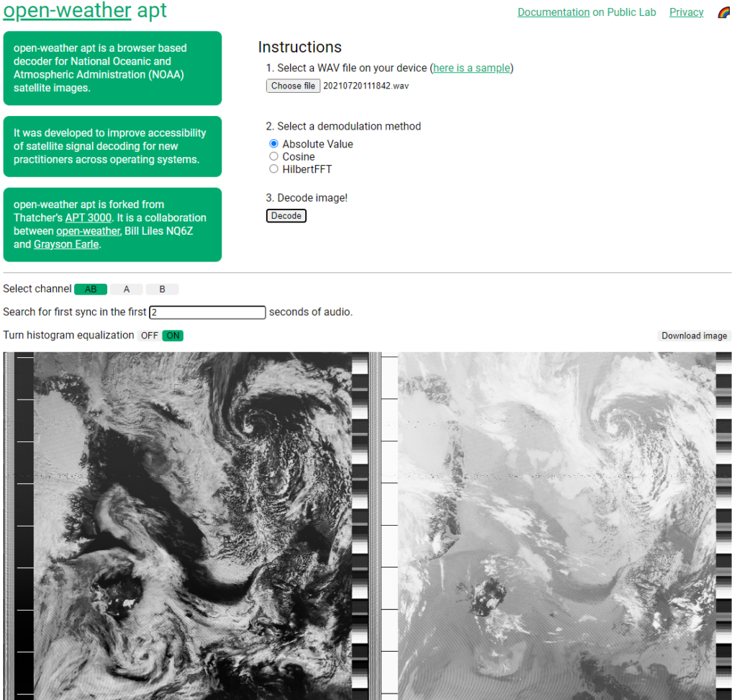Select the HilbertFFT demodulation method
The height and width of the screenshot is (700, 737).
tap(273, 169)
